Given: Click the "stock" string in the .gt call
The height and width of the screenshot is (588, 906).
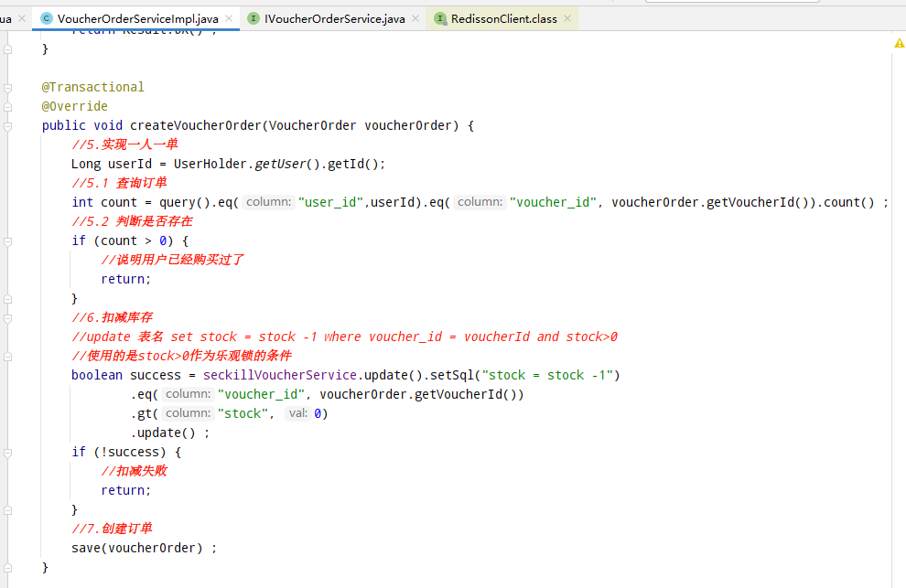Looking at the screenshot, I should pos(243,413).
